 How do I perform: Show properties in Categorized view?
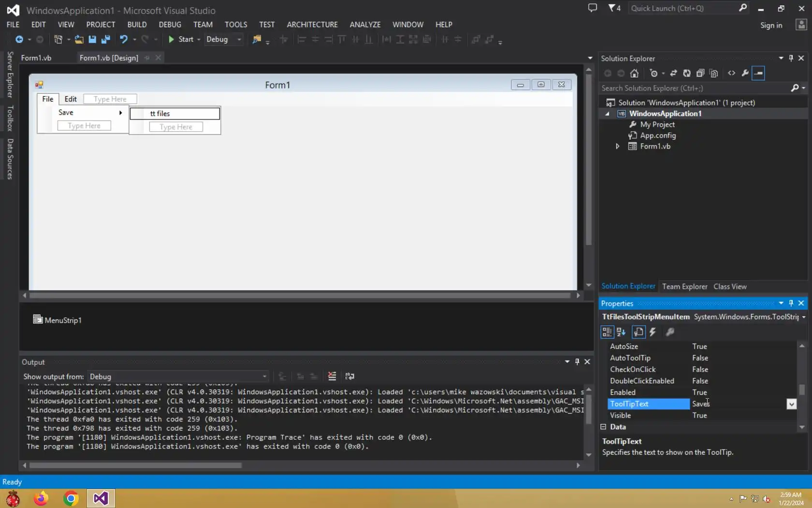607,332
